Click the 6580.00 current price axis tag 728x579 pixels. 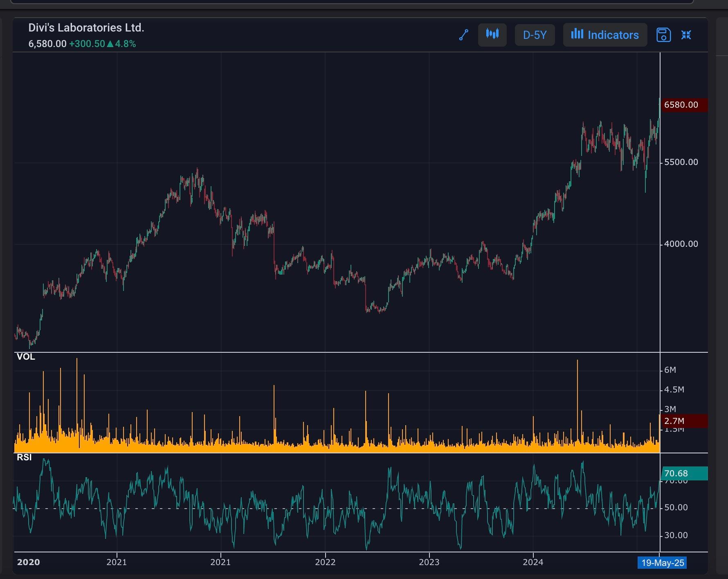point(683,105)
